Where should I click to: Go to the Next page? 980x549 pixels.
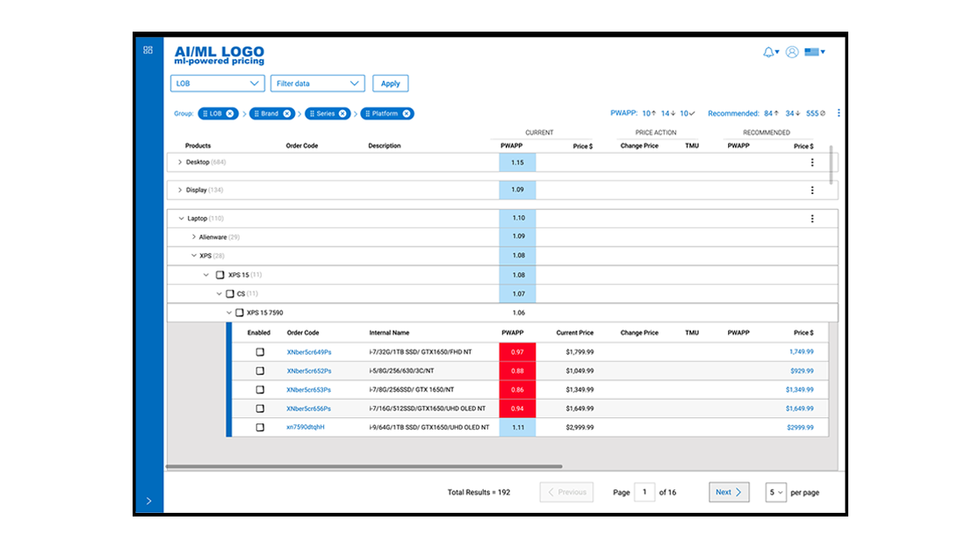[x=729, y=492]
